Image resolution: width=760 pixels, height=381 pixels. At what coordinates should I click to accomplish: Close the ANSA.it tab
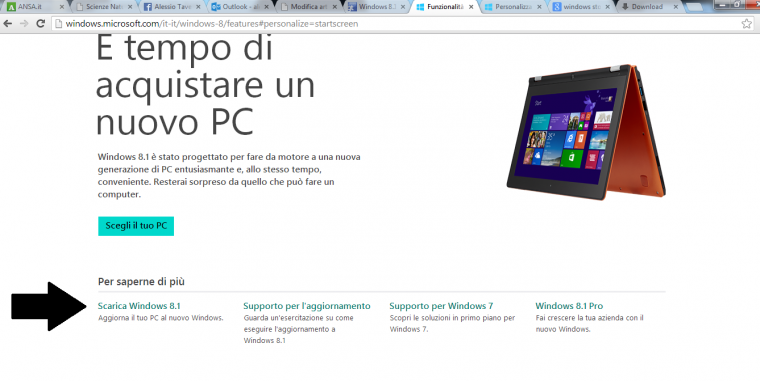(x=62, y=7)
